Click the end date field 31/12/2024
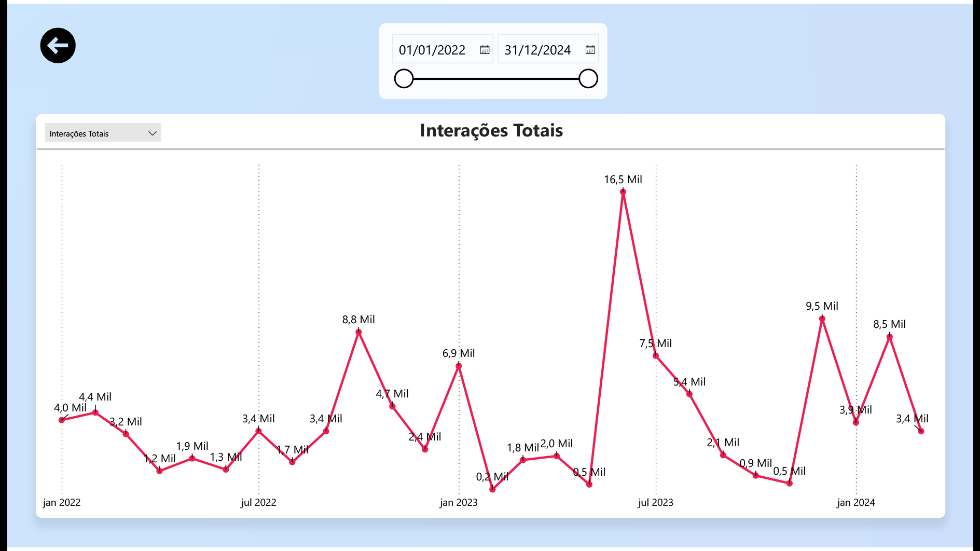This screenshot has height=551, width=980. point(548,49)
